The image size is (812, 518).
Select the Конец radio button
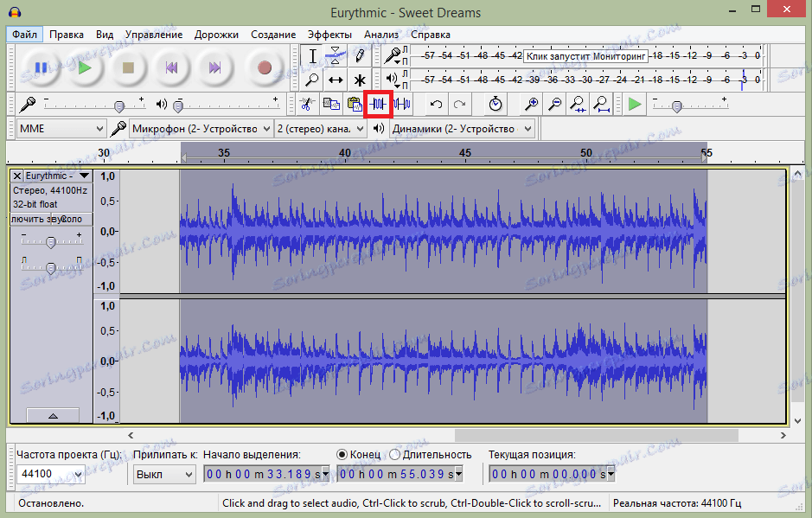coord(342,454)
